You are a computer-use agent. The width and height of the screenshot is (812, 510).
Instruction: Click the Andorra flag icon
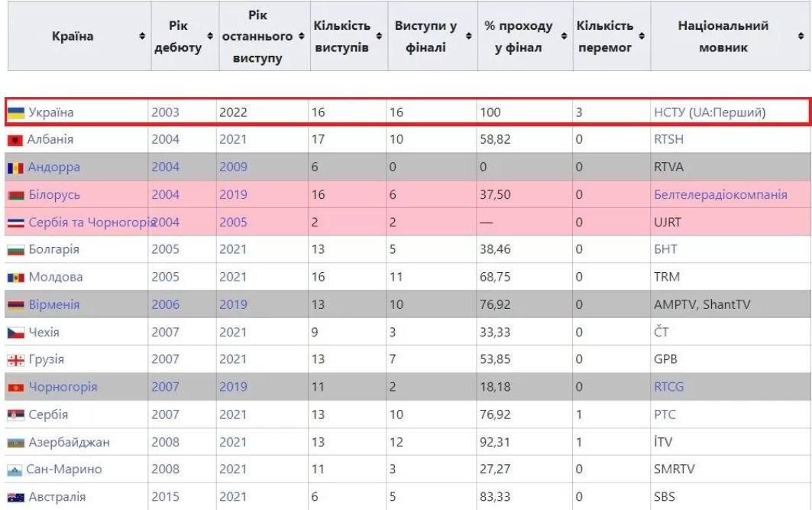pos(16,167)
